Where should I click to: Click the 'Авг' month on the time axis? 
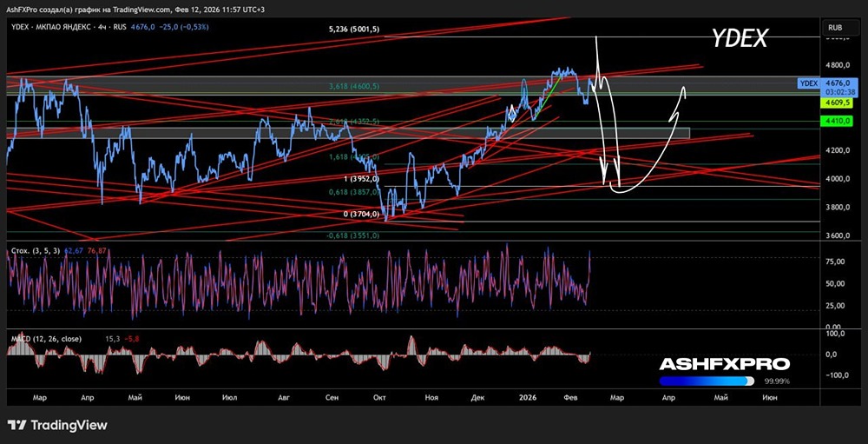(284, 397)
